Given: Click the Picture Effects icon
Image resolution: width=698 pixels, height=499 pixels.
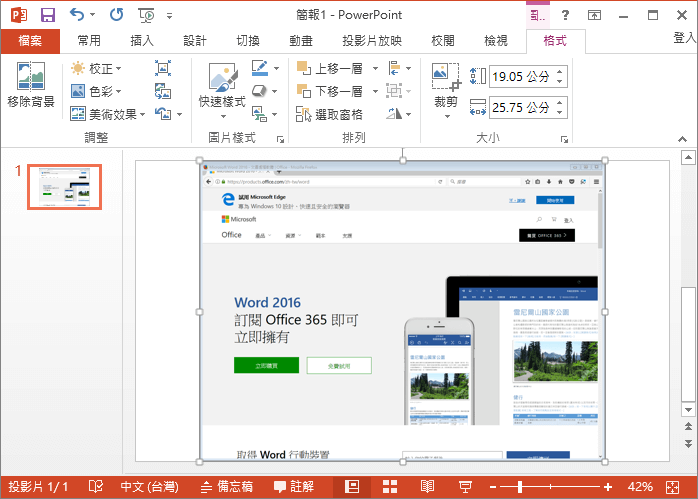Looking at the screenshot, I should (260, 91).
